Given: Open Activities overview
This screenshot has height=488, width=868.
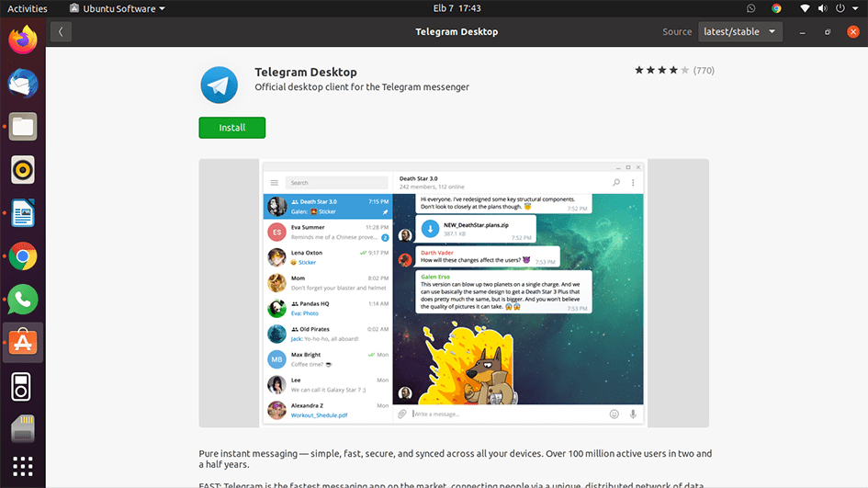Looking at the screenshot, I should pyautogui.click(x=28, y=8).
